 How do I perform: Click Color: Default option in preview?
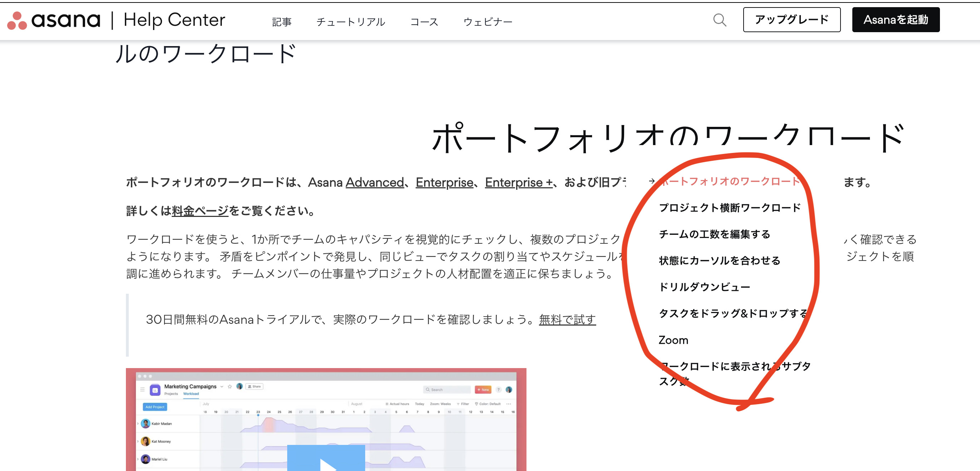coord(488,404)
